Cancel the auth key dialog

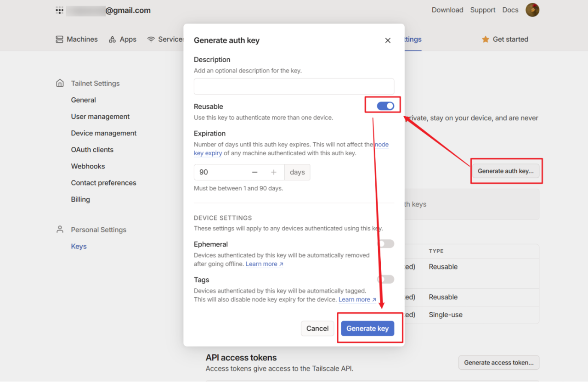pyautogui.click(x=317, y=328)
